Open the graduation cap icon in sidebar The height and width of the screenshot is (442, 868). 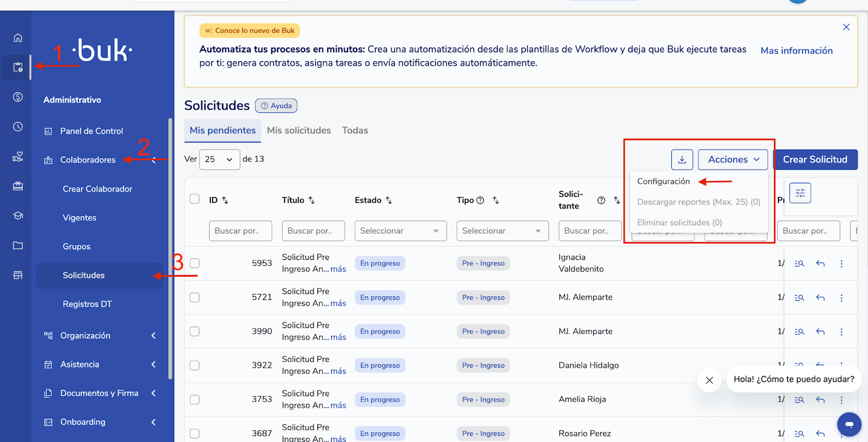coord(18,216)
